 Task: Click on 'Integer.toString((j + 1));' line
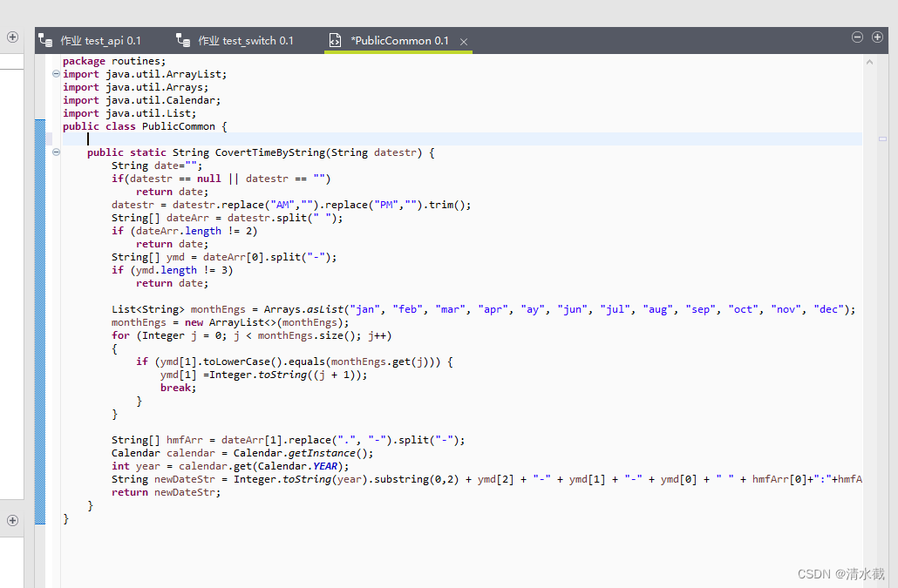pyautogui.click(x=263, y=375)
